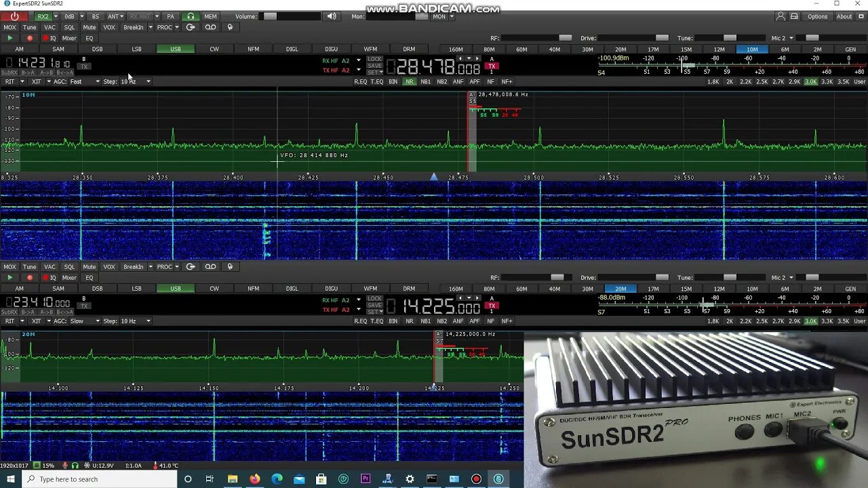Select the AM mode in 20M panel
The image size is (868, 488).
pyautogui.click(x=19, y=288)
